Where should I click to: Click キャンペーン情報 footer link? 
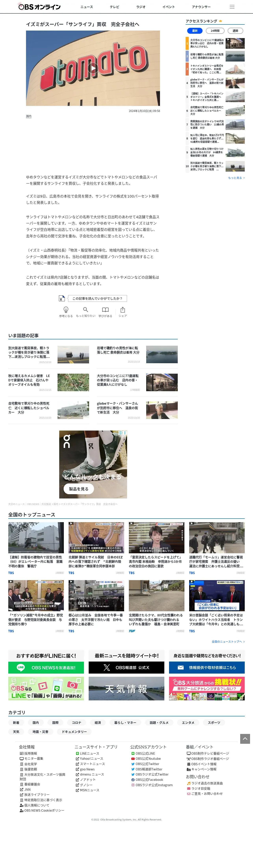[x=202, y=769]
